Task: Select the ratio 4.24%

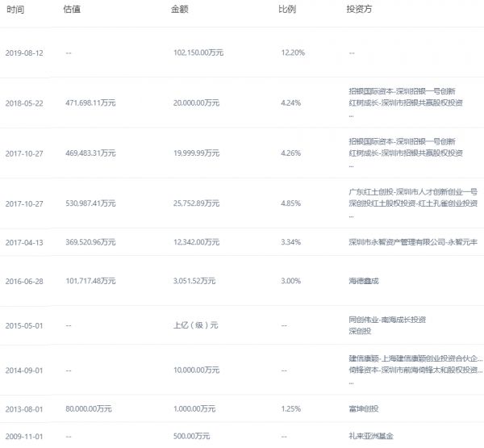Action: pyautogui.click(x=290, y=103)
